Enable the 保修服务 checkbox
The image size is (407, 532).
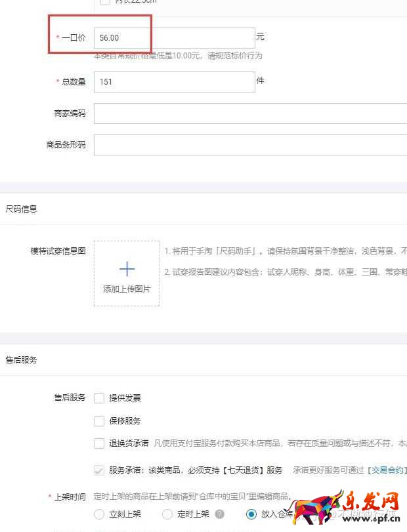coord(99,420)
